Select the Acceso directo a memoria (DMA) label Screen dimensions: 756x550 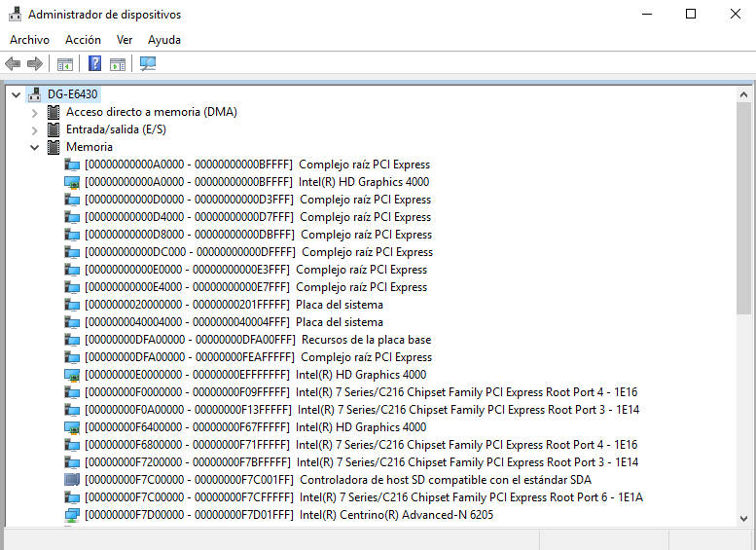[152, 112]
